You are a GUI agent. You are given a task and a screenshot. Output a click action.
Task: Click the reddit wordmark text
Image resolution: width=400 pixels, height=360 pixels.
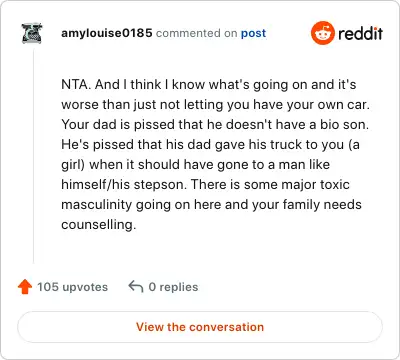[360, 33]
